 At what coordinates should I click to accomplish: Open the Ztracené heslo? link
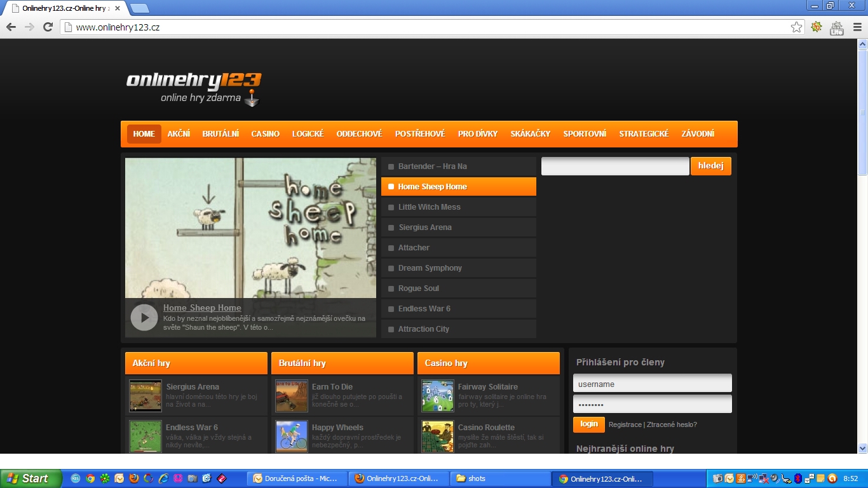click(672, 424)
